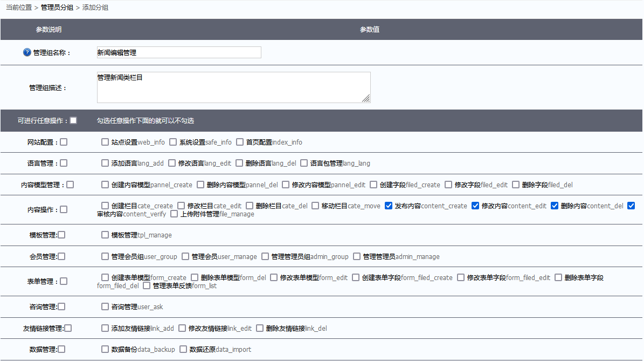
Task: Tick the 站点设置 web_info checkbox
Action: 105,142
